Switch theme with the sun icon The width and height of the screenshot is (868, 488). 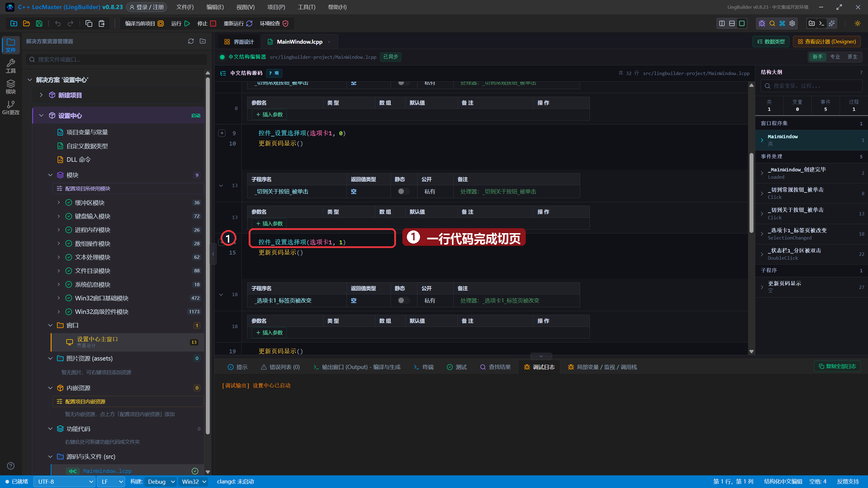click(x=858, y=23)
